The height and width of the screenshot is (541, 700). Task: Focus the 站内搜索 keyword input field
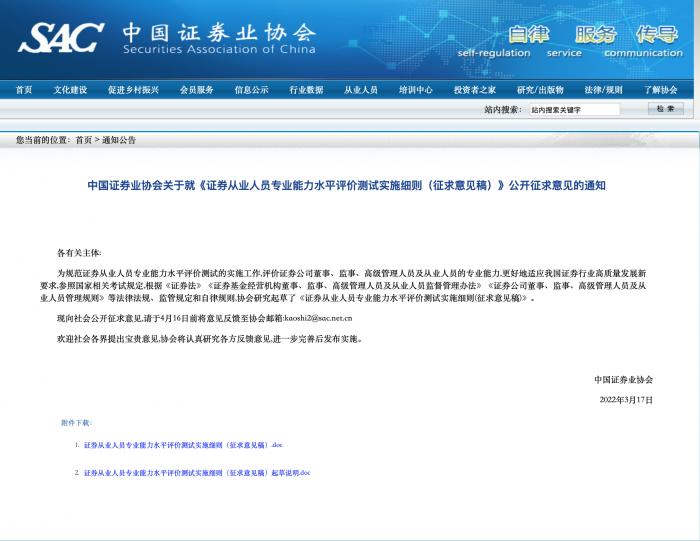pos(575,109)
